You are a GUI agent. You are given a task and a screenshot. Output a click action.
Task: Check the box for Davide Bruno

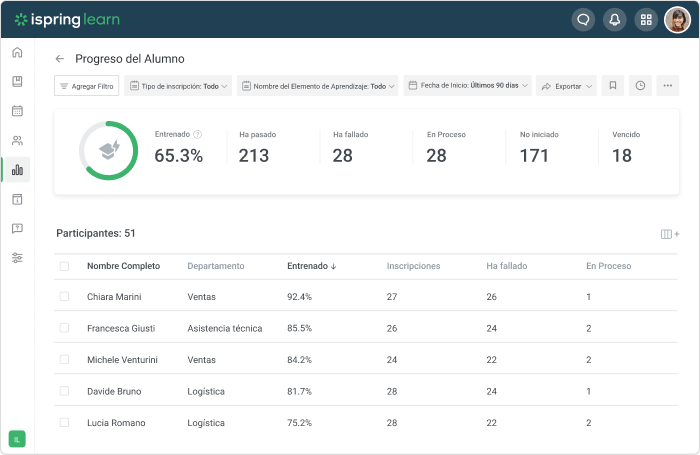click(64, 391)
